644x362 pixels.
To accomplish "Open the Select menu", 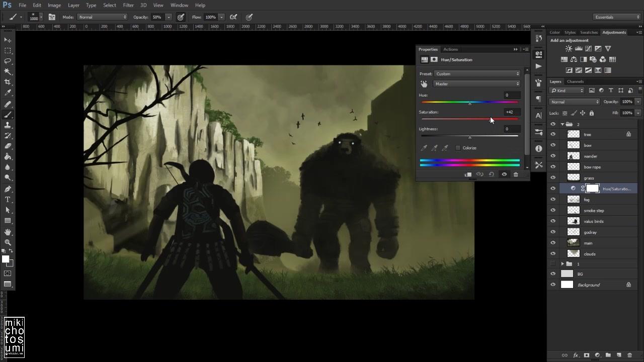I will click(110, 5).
